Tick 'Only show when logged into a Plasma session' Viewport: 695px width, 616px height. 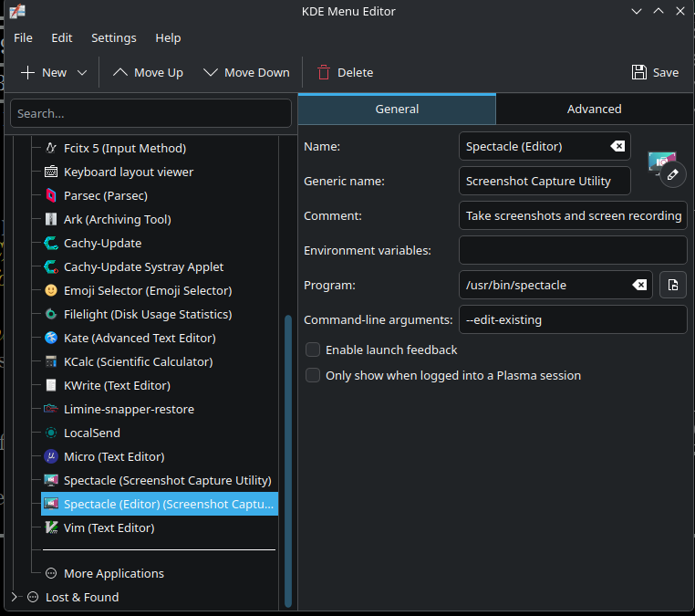[x=313, y=375]
